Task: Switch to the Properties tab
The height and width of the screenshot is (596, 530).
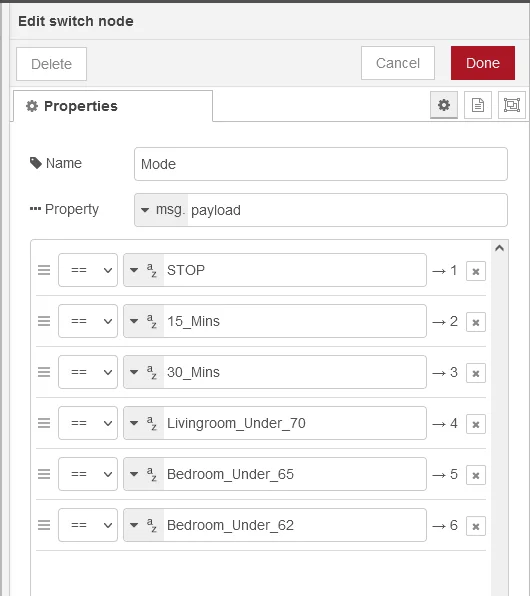Action: point(113,106)
